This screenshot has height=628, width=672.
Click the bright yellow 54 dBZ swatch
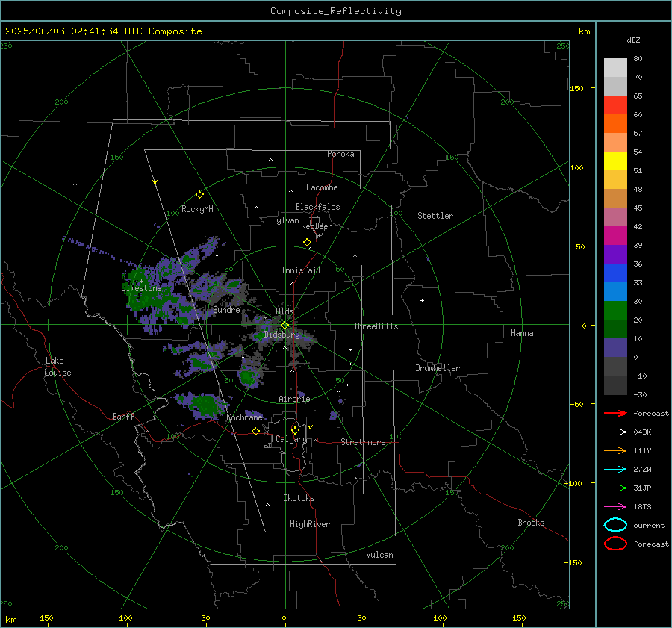pos(615,161)
